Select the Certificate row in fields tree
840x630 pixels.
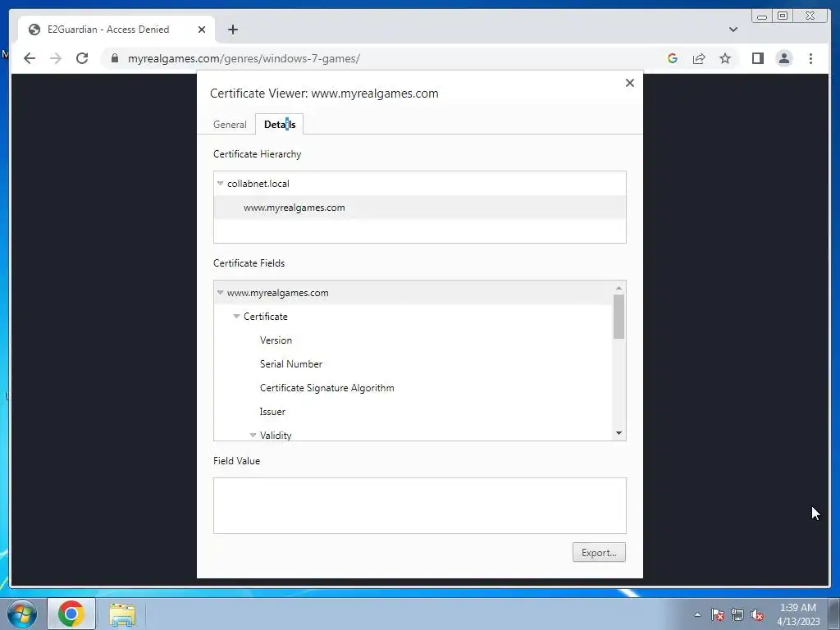[413, 316]
